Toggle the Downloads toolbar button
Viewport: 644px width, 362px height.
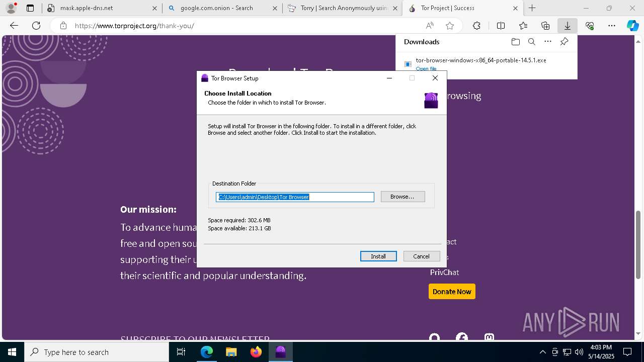pyautogui.click(x=568, y=26)
